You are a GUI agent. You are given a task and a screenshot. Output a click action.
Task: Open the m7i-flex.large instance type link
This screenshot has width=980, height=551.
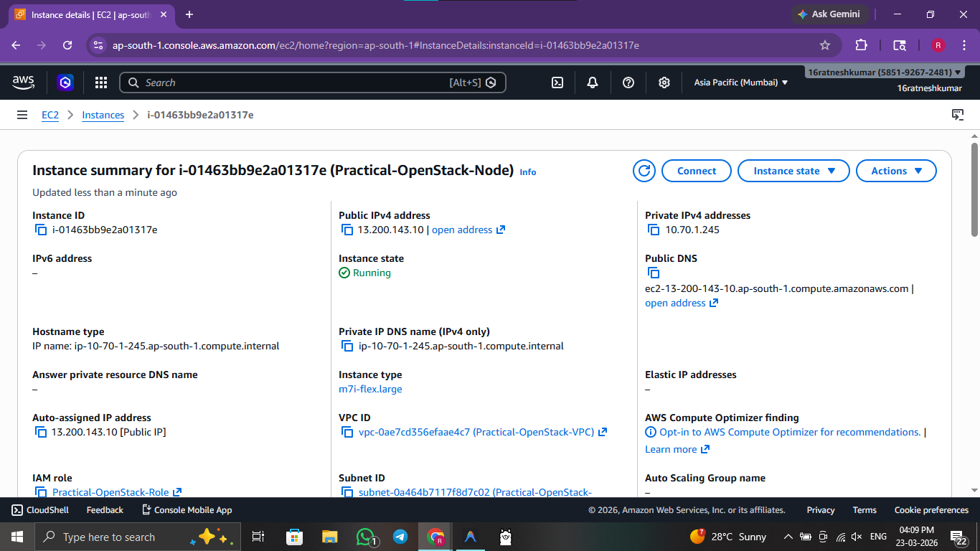(x=370, y=389)
